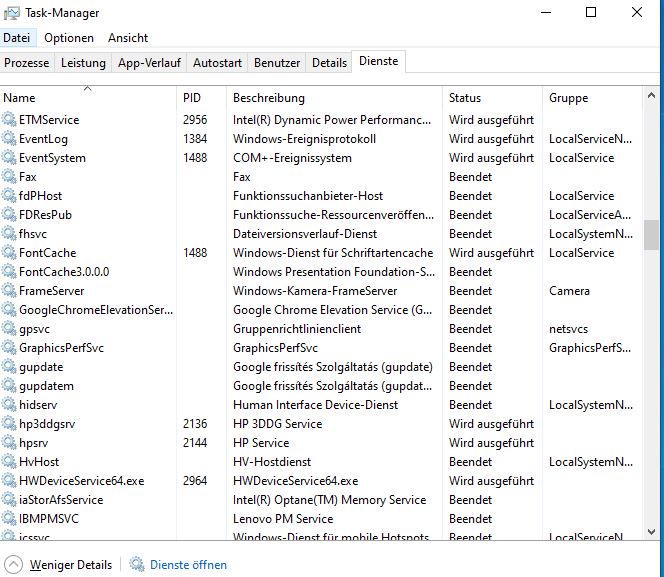Screen dimensions: 664x577
Task: Open the Optionen menu
Action: pos(69,38)
